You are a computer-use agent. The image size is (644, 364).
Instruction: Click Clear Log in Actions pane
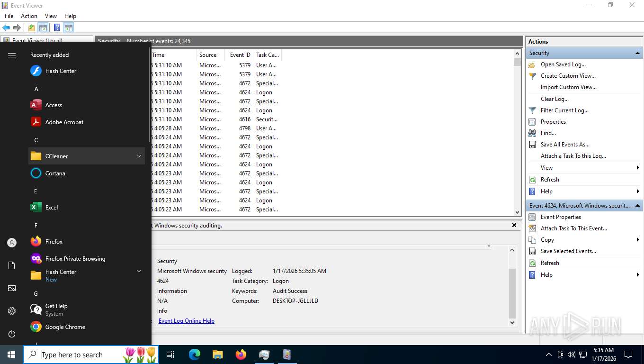coord(555,99)
